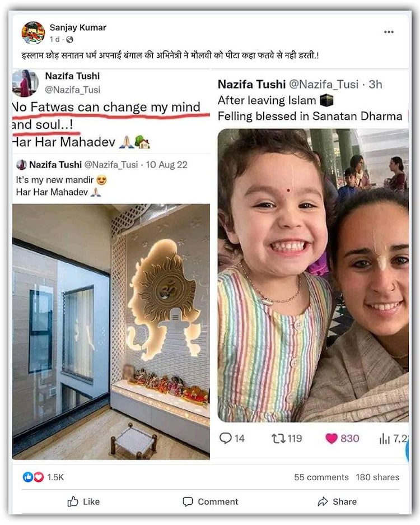This screenshot has height=525, width=420.
Task: View the 55 comments link
Action: pos(321,477)
